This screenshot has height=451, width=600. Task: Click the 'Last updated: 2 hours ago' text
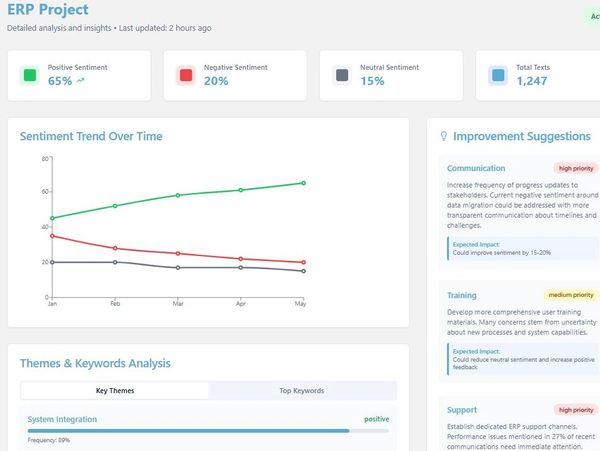point(165,28)
